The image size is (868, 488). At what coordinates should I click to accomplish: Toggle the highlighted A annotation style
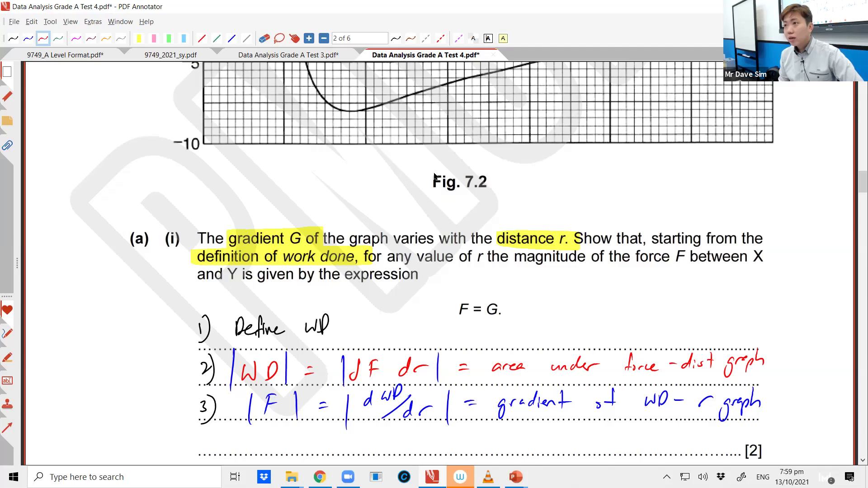click(503, 38)
